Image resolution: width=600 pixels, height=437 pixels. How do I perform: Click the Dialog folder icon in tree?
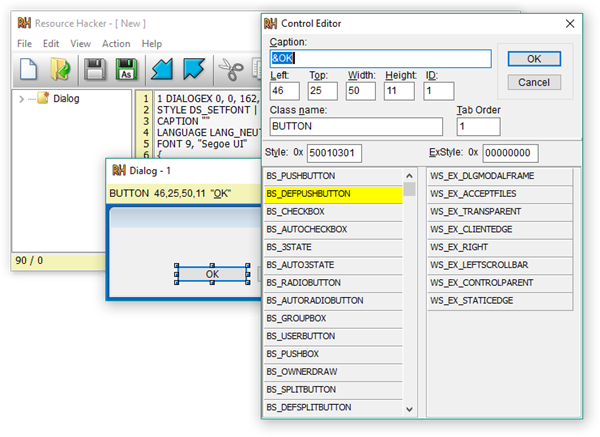43,98
